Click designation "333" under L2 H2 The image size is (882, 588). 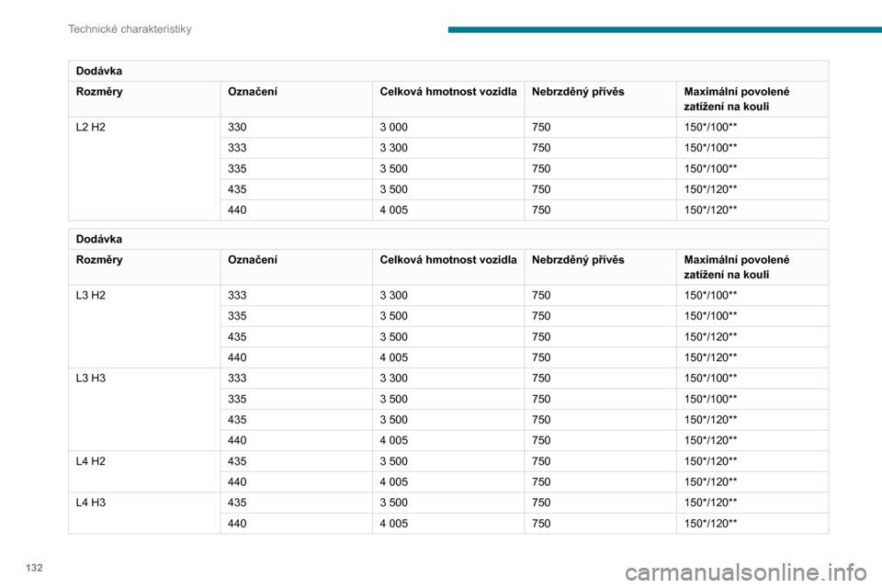[x=237, y=148]
